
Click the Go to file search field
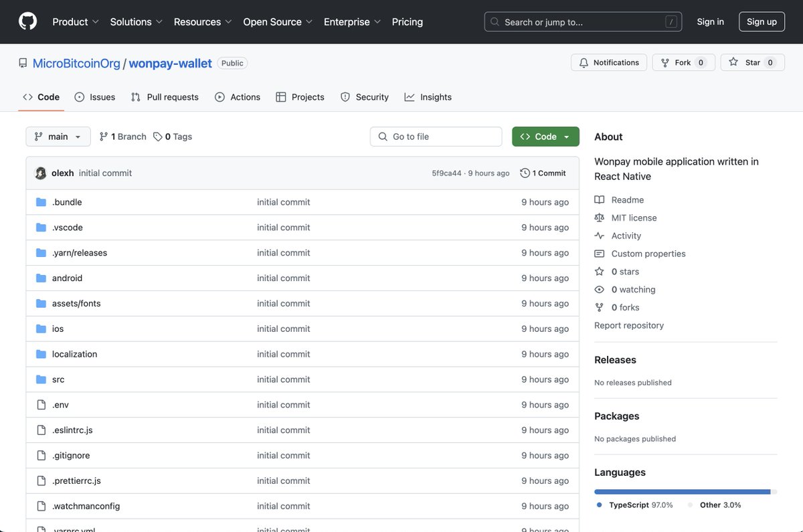[x=436, y=137]
